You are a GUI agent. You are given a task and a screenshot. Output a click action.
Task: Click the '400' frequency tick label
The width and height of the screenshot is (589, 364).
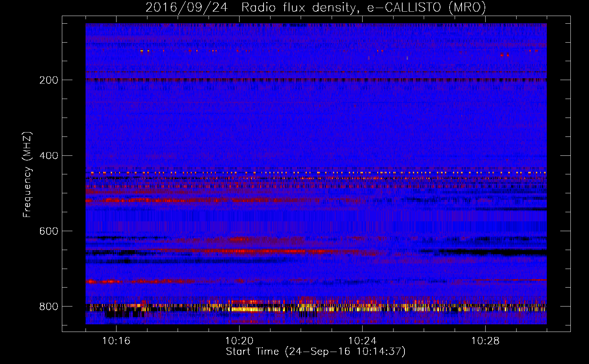pyautogui.click(x=49, y=156)
